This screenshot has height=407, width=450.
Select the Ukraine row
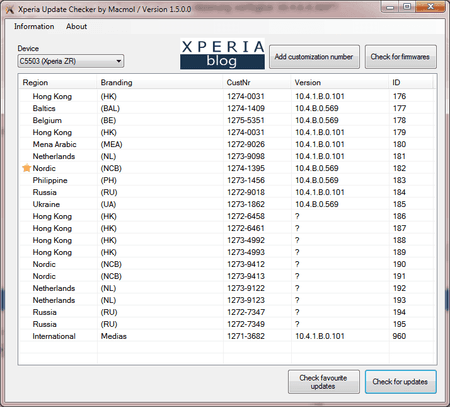click(x=227, y=204)
